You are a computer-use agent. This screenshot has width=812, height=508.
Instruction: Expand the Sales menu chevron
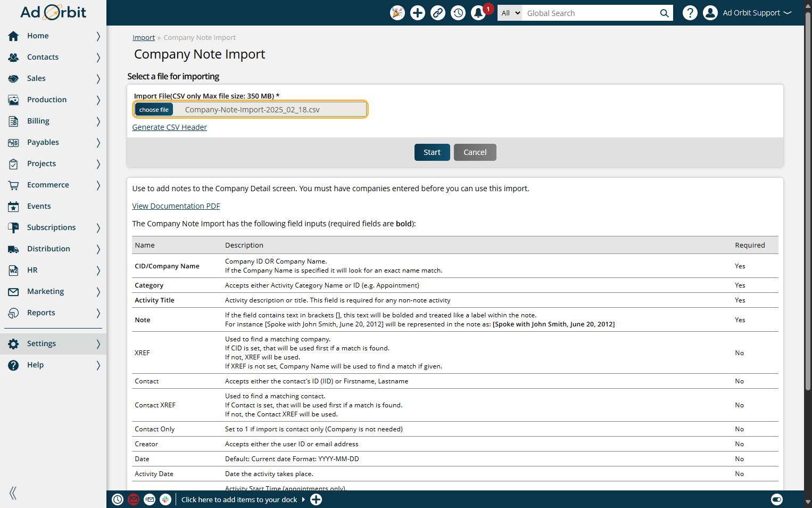[x=98, y=78]
